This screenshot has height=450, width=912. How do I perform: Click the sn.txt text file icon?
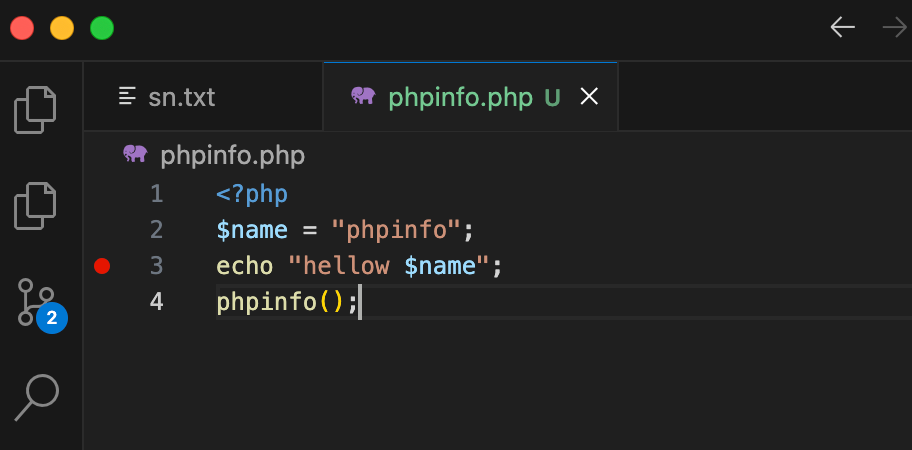tap(127, 97)
